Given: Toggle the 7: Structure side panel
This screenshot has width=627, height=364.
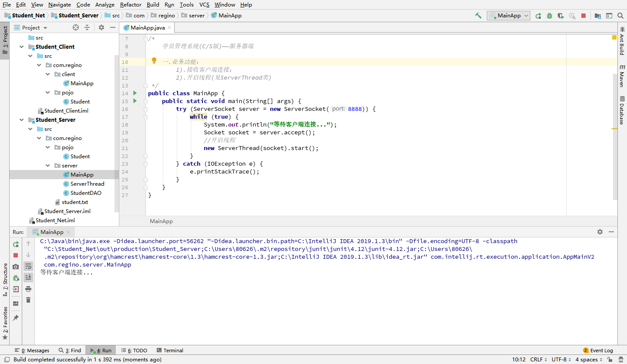Looking at the screenshot, I should pos(5,279).
